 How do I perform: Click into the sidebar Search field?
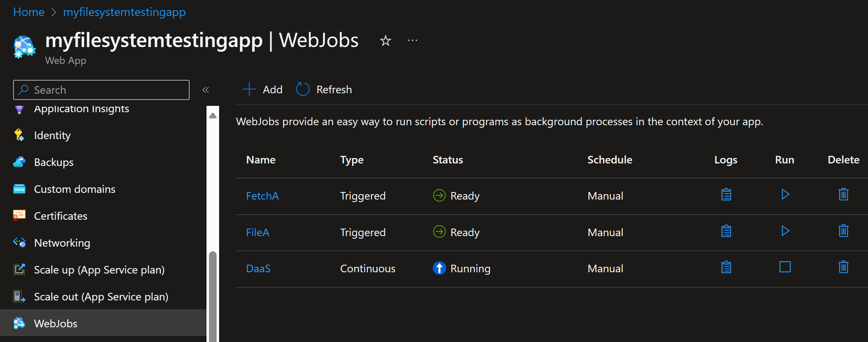coord(101,90)
